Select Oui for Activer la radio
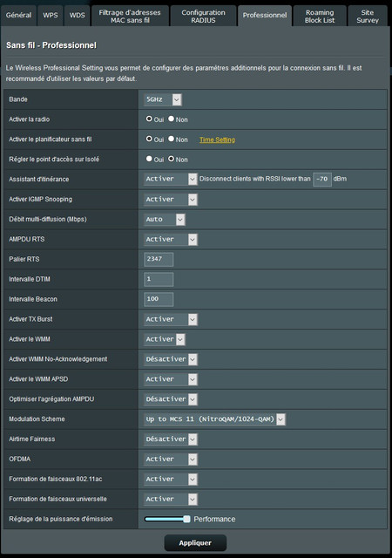392x558 pixels. point(149,119)
